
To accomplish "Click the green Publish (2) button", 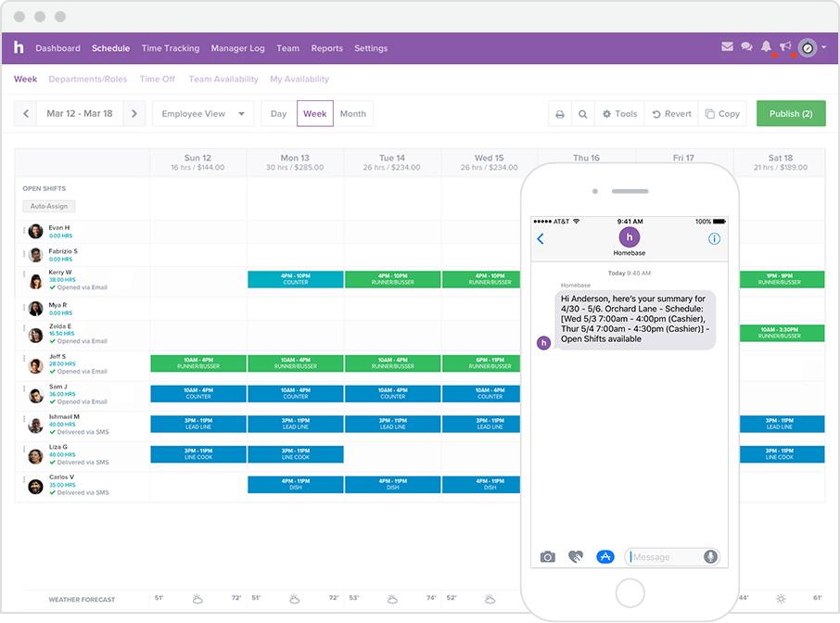I will [791, 113].
